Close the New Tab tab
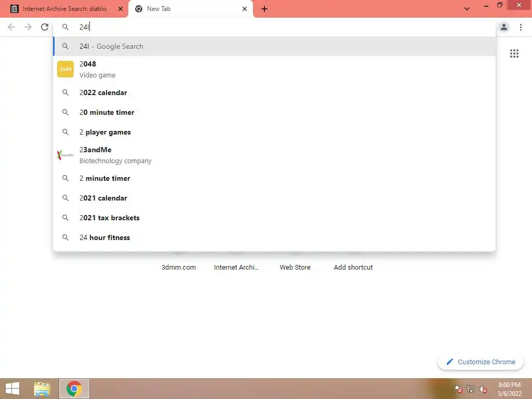 click(245, 9)
